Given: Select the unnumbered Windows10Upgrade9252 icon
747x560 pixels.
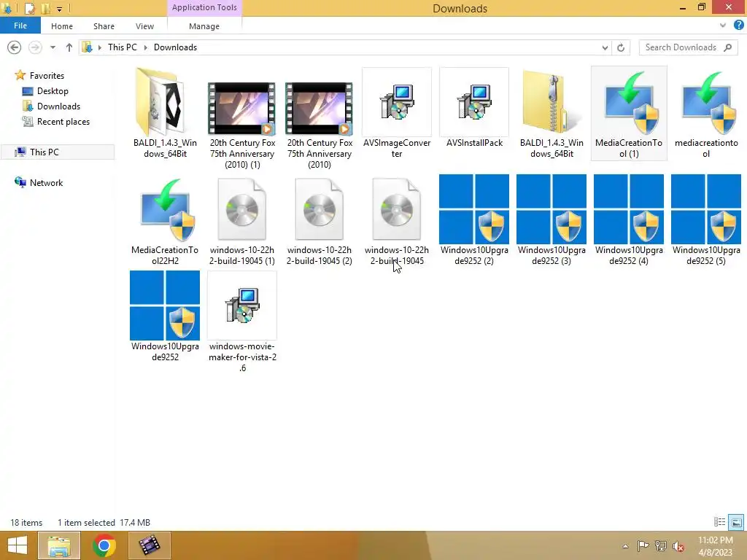Looking at the screenshot, I should pos(165,306).
